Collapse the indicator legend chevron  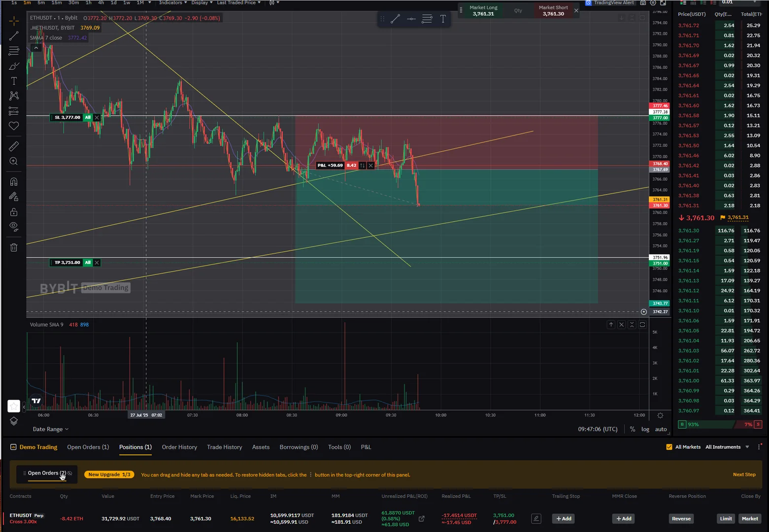[x=36, y=48]
